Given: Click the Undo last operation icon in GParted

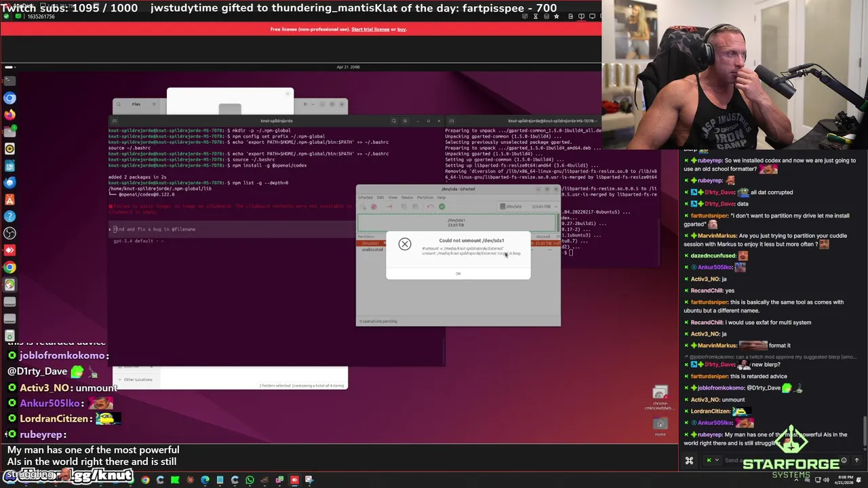Looking at the screenshot, I should 431,207.
